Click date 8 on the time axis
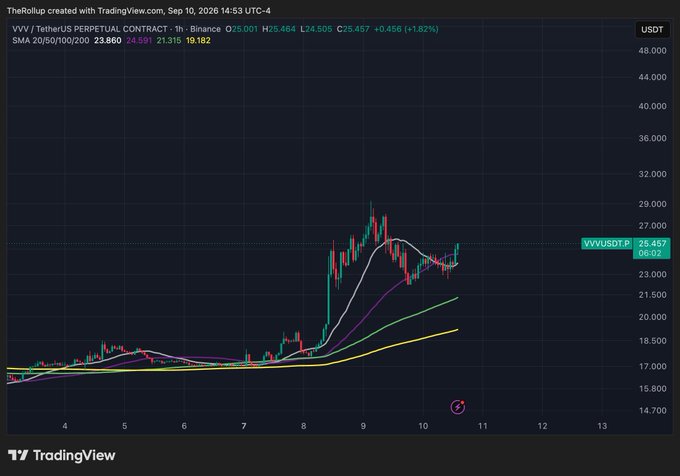The width and height of the screenshot is (680, 476). point(304,426)
